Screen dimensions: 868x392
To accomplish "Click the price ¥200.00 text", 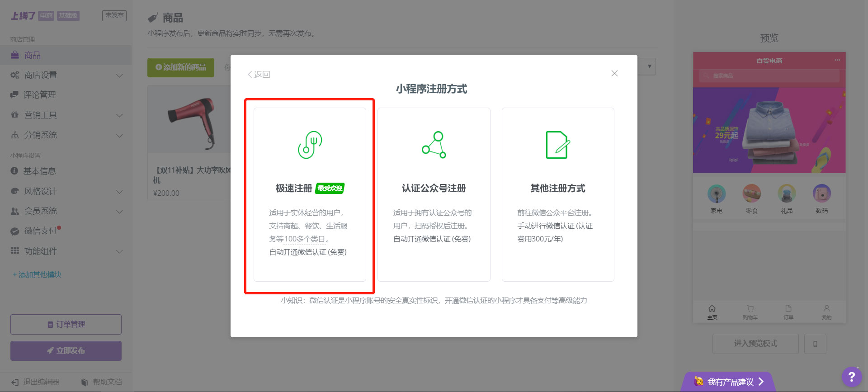I will (x=166, y=193).
